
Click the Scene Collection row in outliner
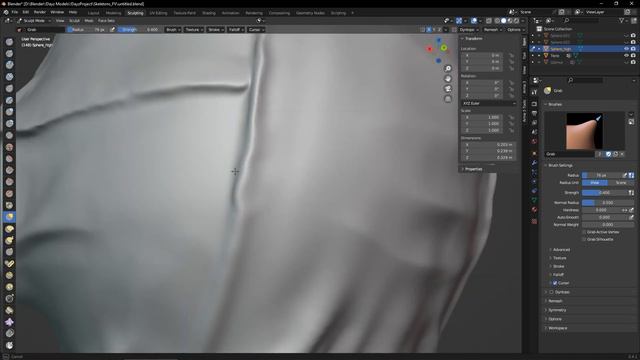558,29
